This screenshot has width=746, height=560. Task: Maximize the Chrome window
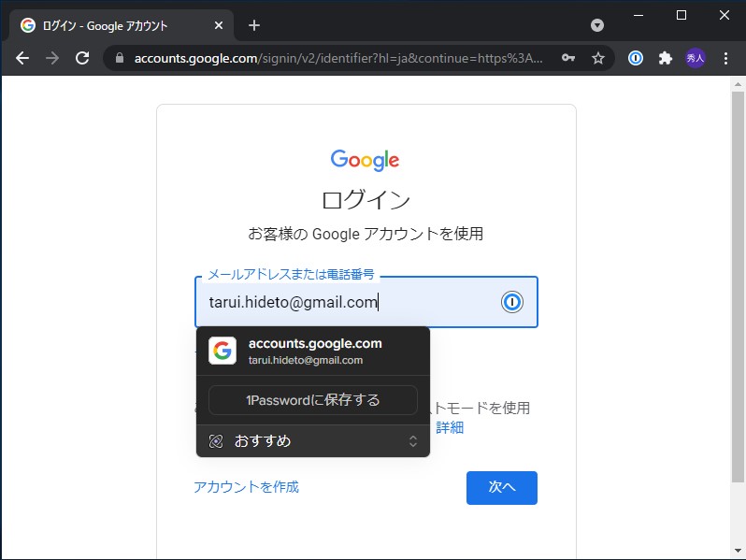click(x=681, y=15)
